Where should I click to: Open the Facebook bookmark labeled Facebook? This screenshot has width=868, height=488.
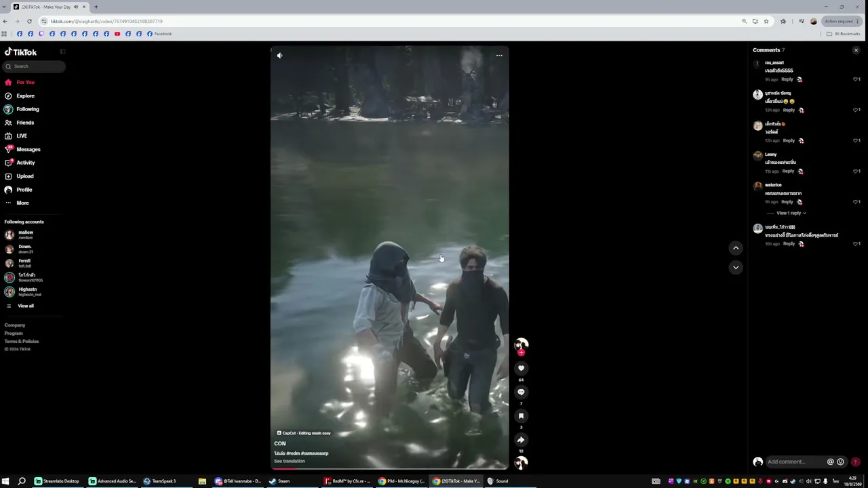[x=159, y=34]
